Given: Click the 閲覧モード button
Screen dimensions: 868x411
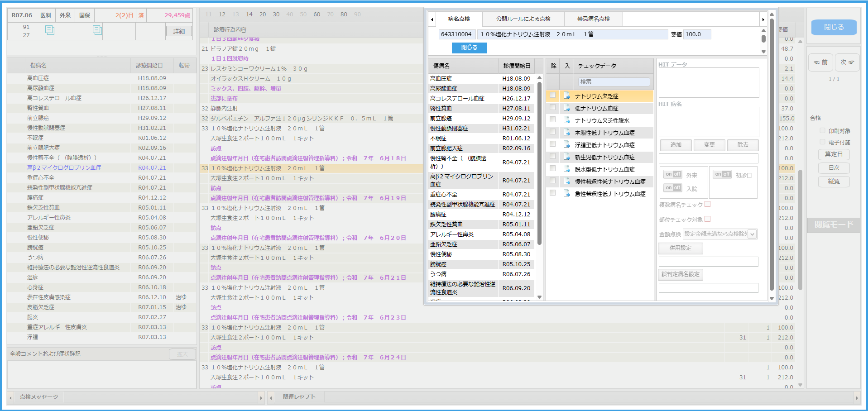Looking at the screenshot, I should pyautogui.click(x=834, y=225).
